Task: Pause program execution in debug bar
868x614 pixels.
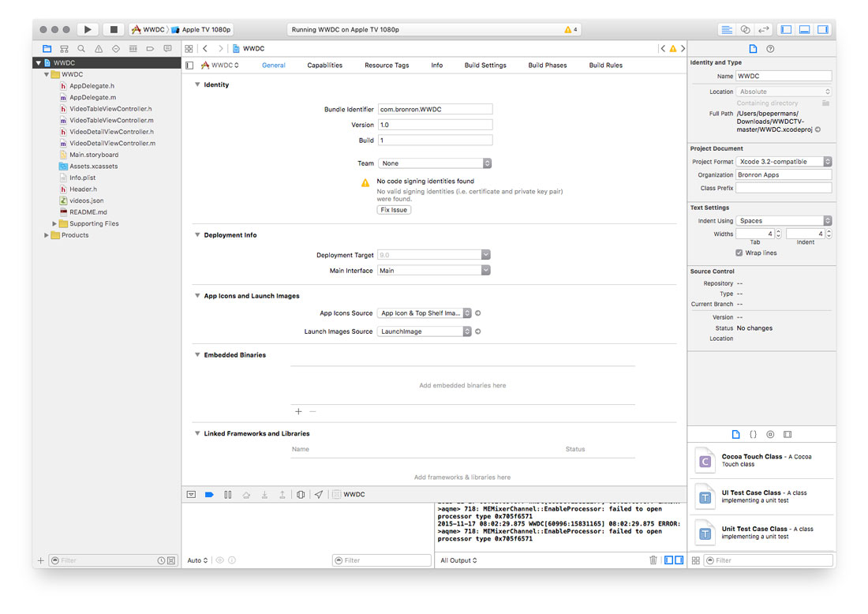Action: [x=227, y=494]
